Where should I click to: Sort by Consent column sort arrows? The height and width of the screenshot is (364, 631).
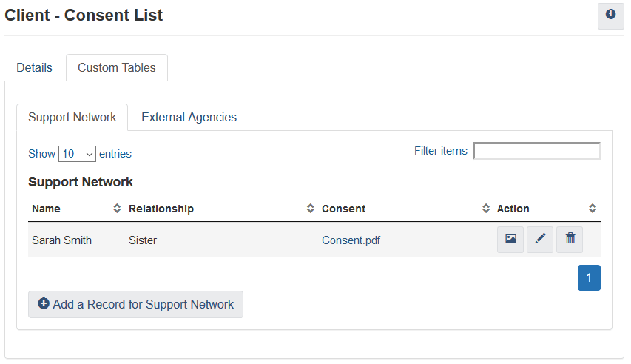(486, 208)
